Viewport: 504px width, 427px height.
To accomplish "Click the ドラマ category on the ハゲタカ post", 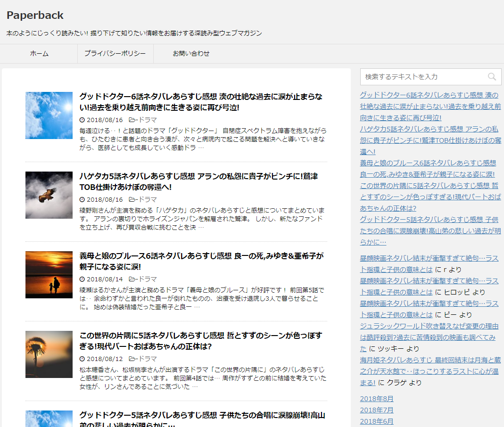I will click(147, 199).
